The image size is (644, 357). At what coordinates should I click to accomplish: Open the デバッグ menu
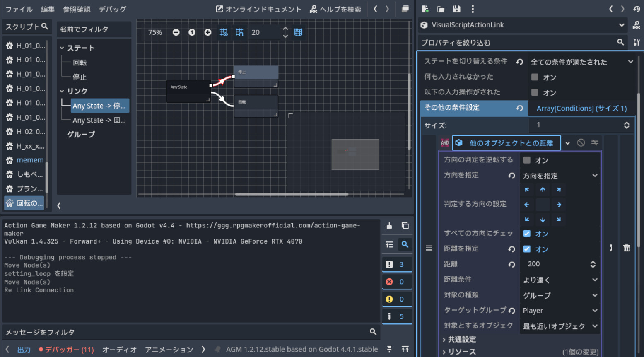click(113, 9)
